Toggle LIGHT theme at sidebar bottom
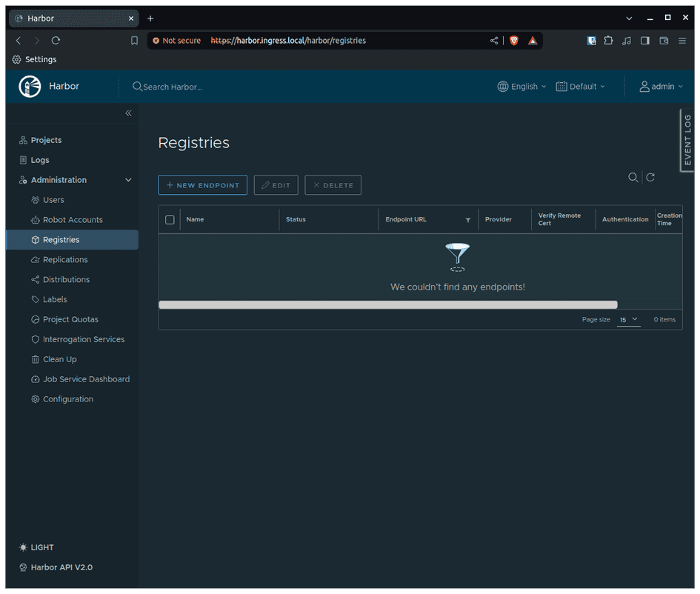Viewport: 700px width, 594px height. coord(36,547)
